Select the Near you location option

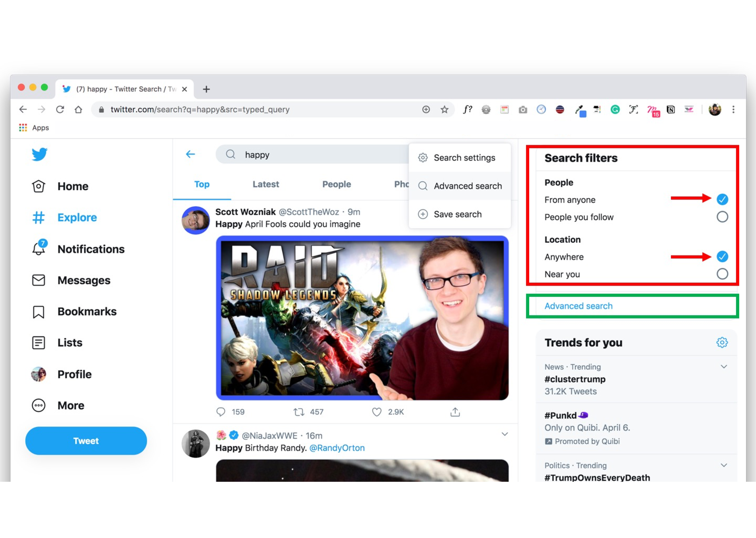click(722, 274)
